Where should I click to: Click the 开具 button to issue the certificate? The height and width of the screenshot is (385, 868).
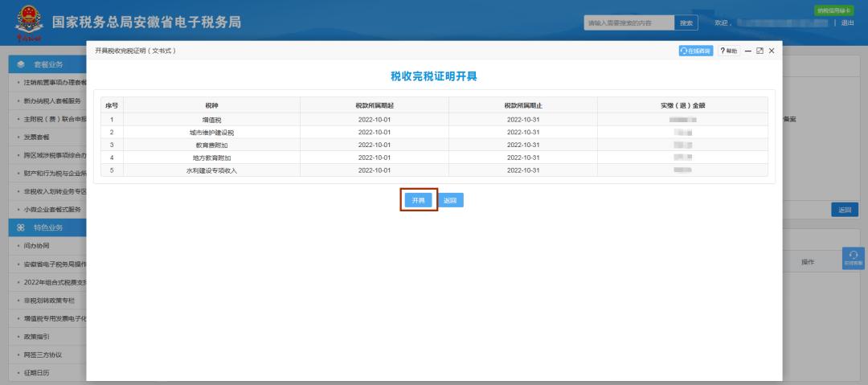(x=418, y=200)
